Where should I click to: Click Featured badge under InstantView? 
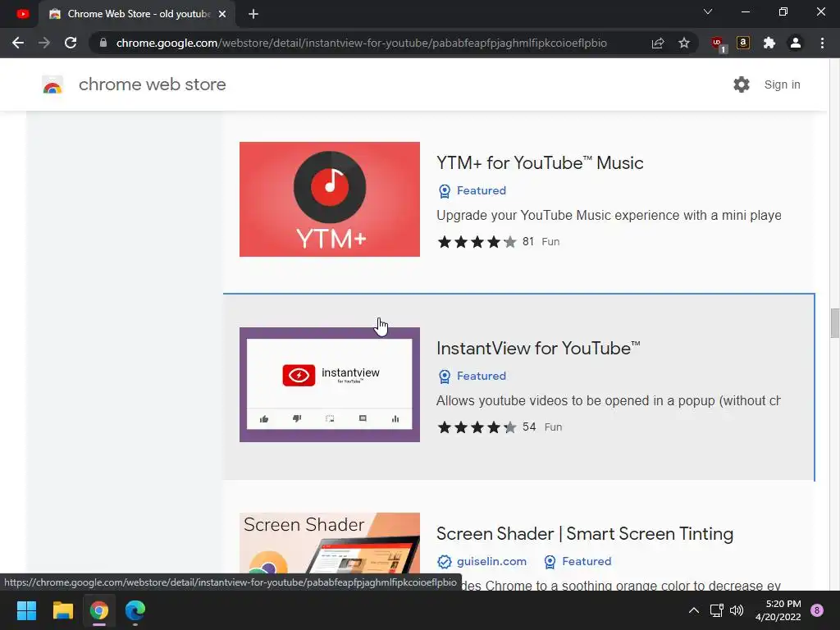point(472,376)
